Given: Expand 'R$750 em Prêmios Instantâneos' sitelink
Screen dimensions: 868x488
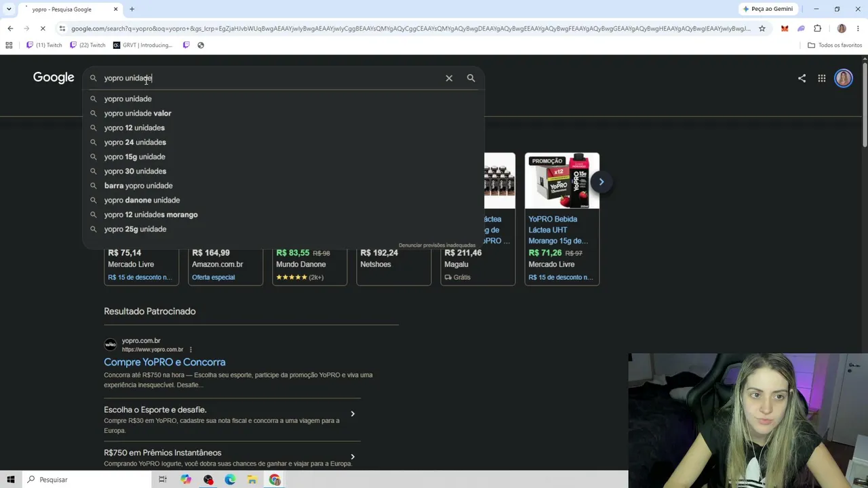Looking at the screenshot, I should click(x=352, y=457).
